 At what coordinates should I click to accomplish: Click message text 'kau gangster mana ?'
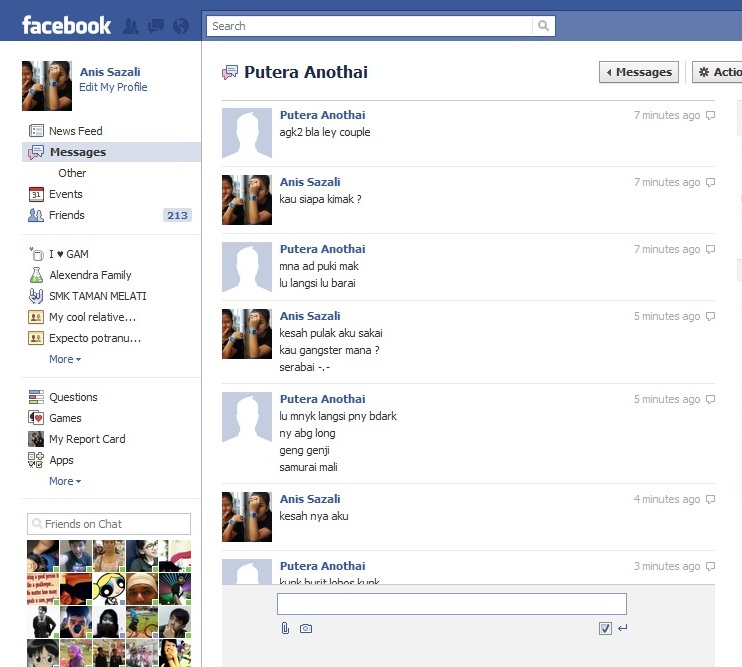[x=329, y=351]
